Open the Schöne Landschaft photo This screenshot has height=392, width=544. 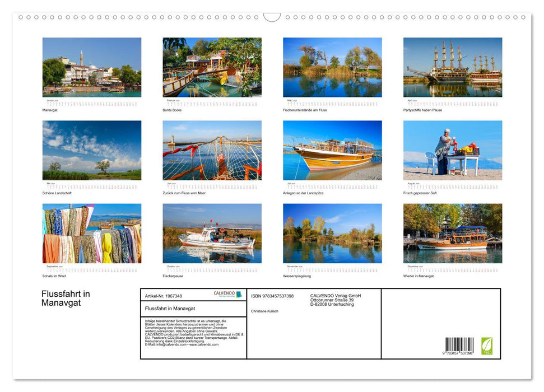(92, 150)
